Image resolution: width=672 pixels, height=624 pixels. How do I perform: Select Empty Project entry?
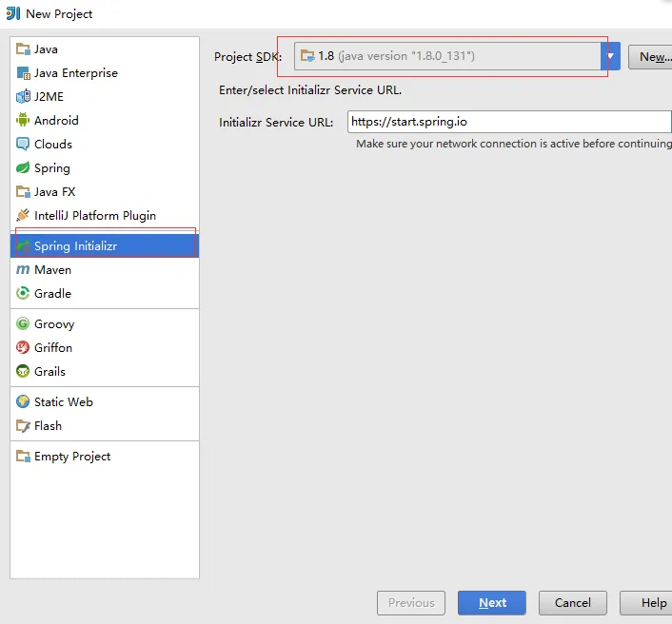(105, 457)
